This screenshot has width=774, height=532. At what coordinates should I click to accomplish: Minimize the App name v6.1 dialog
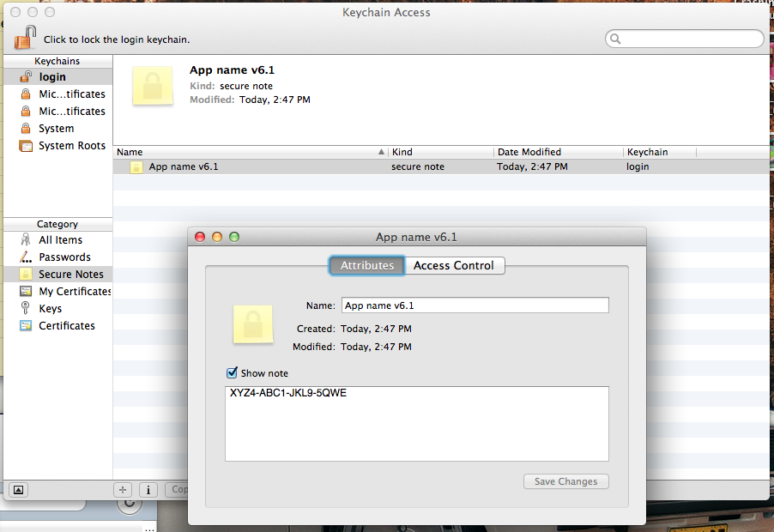pyautogui.click(x=217, y=237)
